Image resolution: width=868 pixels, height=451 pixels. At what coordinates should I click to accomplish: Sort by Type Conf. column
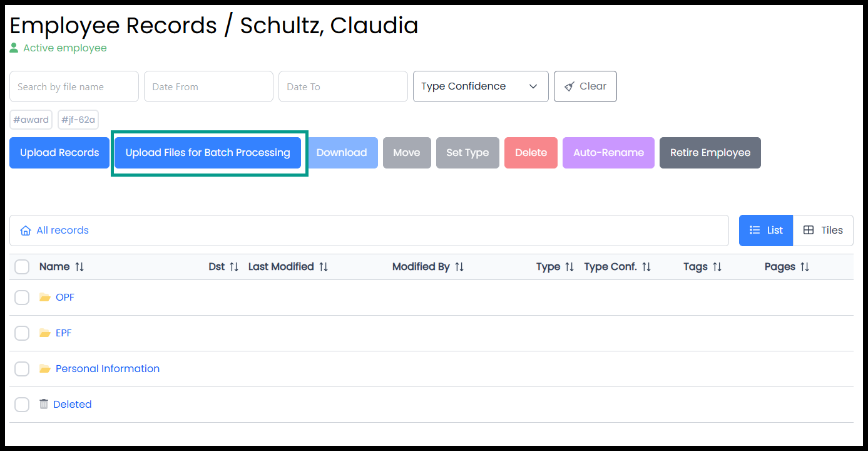(618, 267)
